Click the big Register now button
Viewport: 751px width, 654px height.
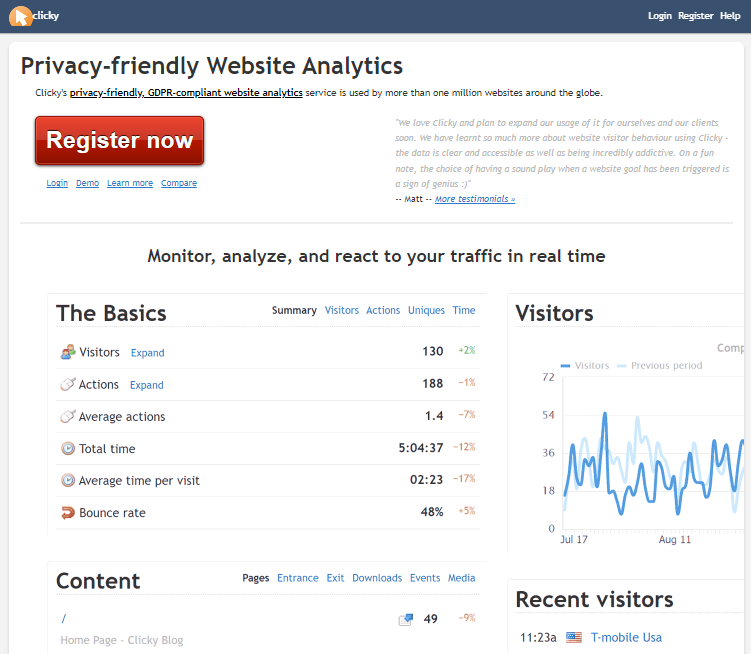pos(119,140)
